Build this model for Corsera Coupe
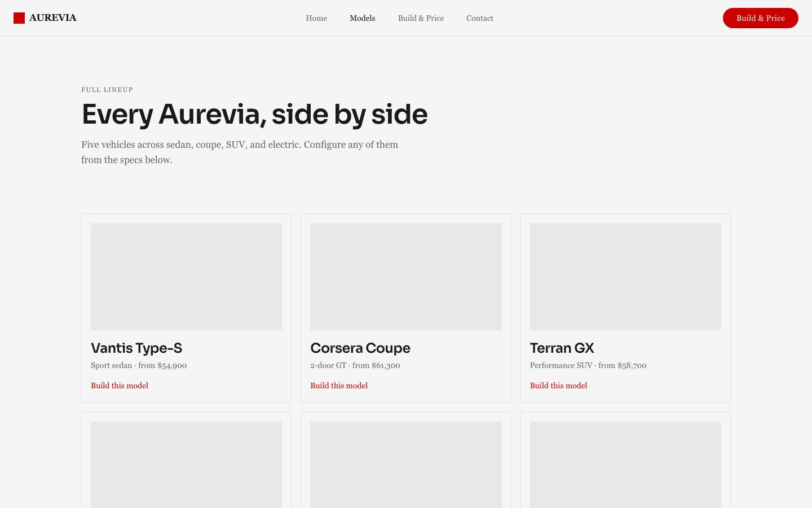Screen dimensions: 812x508 339,386
